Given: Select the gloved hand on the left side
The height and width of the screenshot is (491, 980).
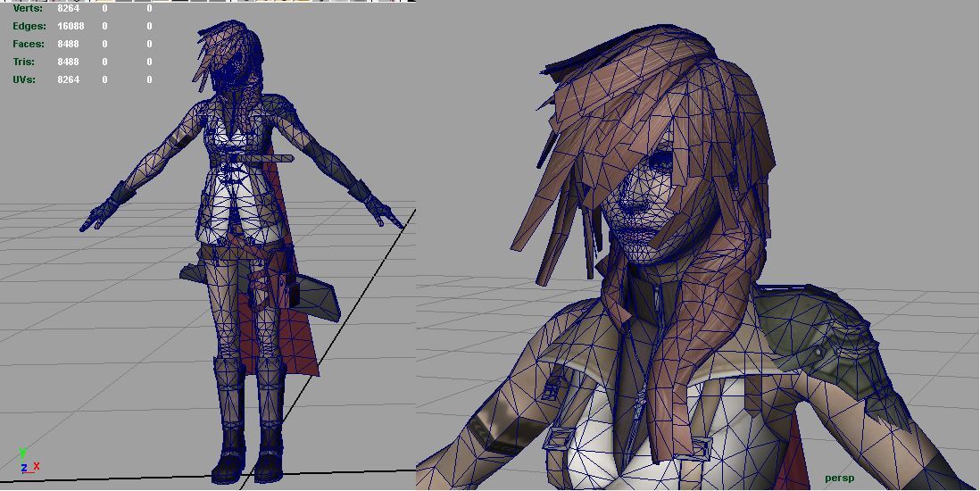Looking at the screenshot, I should click(110, 204).
